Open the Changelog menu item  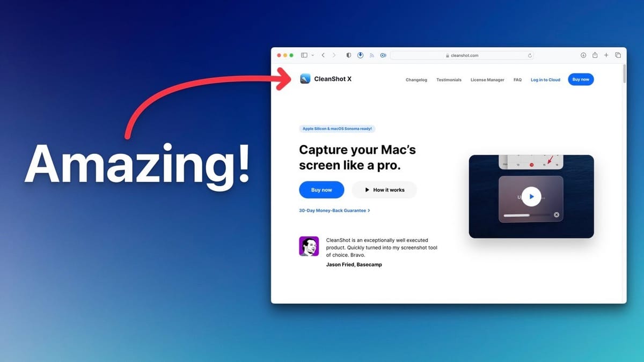point(416,79)
